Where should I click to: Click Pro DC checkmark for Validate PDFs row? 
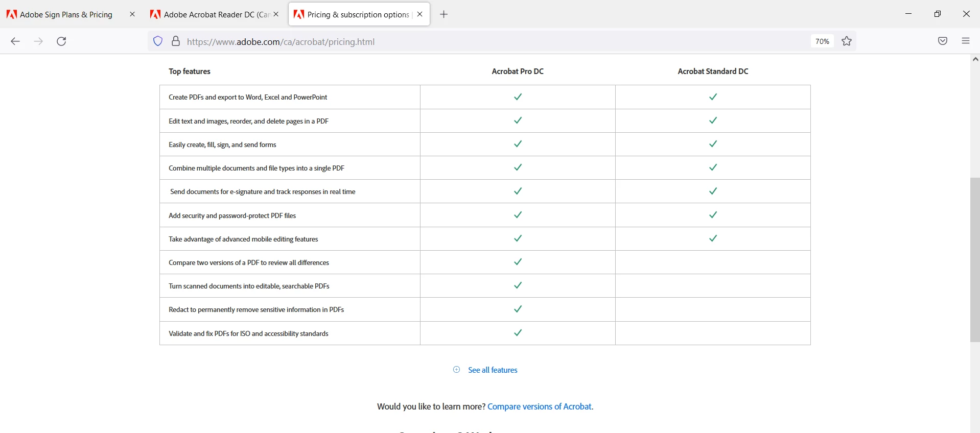[518, 333]
